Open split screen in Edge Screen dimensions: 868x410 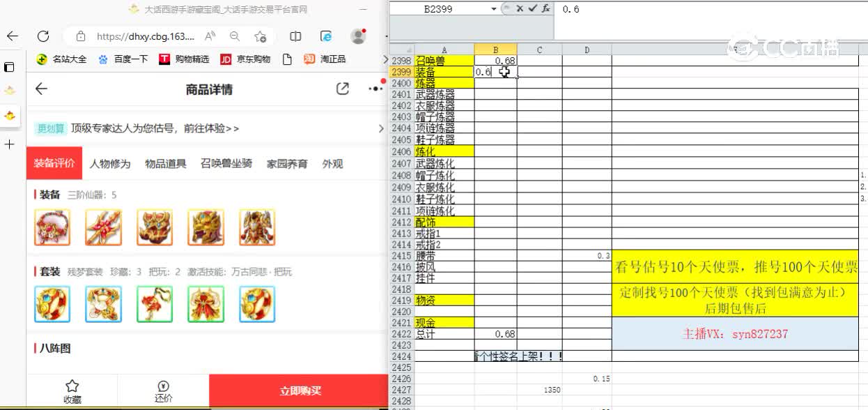pyautogui.click(x=295, y=36)
